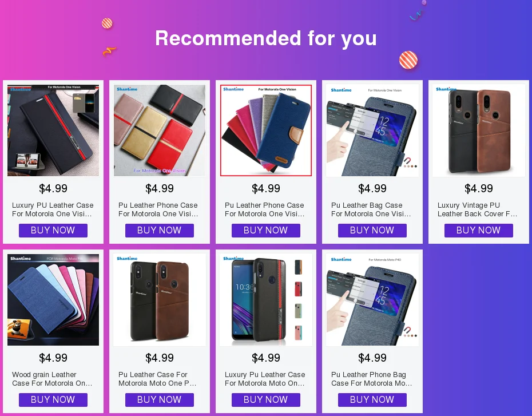532x416 pixels.
Task: Click the $4.99 price of Luxury Pu Leather Moto case
Action: pos(266,358)
